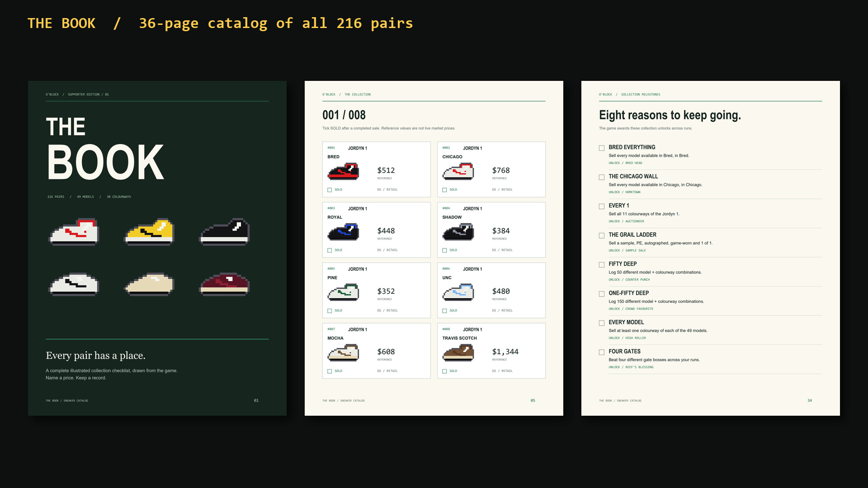Check the ONE-FIFTY DEEP milestone box
This screenshot has height=488, width=868.
(602, 294)
